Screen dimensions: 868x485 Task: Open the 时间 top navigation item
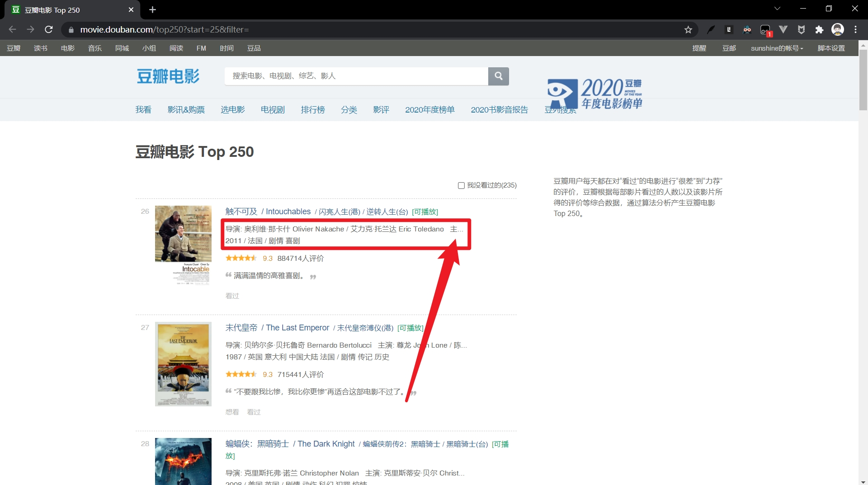pyautogui.click(x=227, y=48)
